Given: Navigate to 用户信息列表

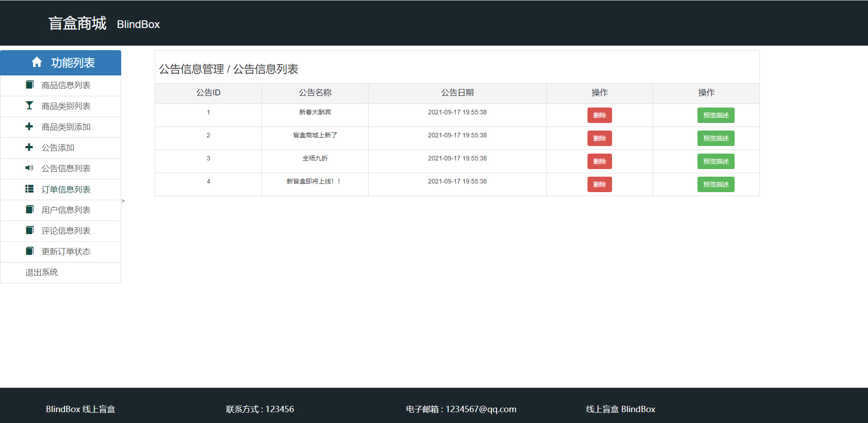Looking at the screenshot, I should (61, 210).
